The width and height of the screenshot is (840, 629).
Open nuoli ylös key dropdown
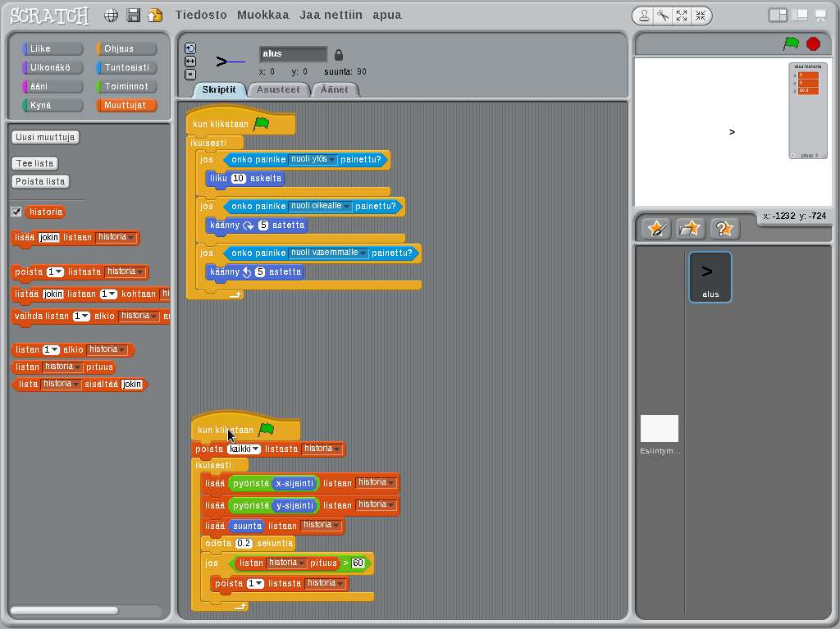pyautogui.click(x=313, y=159)
